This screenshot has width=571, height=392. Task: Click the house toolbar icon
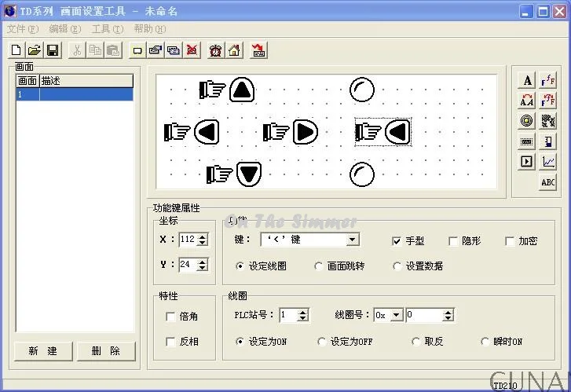click(234, 50)
